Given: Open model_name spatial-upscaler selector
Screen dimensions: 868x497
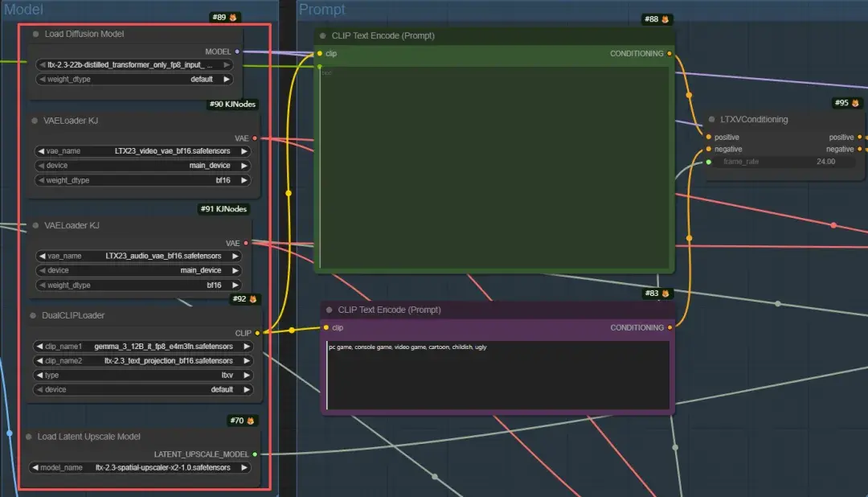Looking at the screenshot, I should click(140, 467).
